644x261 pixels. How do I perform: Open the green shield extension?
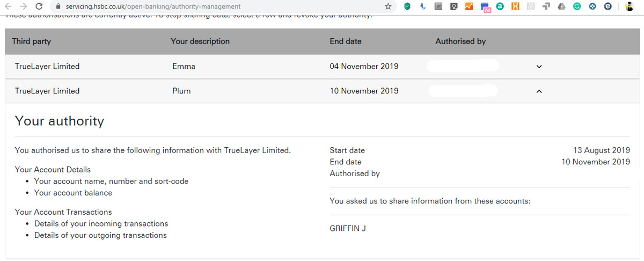pos(407,6)
